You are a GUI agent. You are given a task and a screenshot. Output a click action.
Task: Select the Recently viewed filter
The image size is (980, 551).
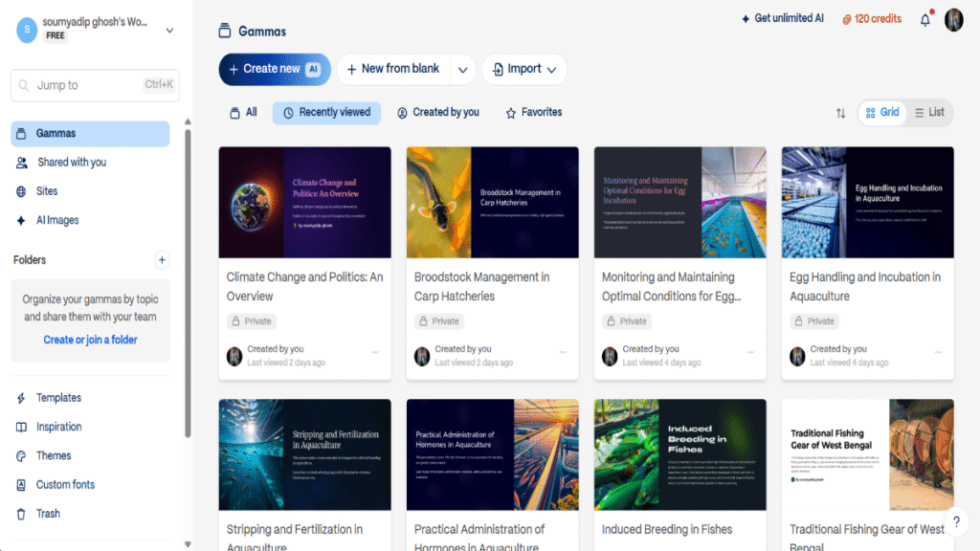tap(327, 113)
